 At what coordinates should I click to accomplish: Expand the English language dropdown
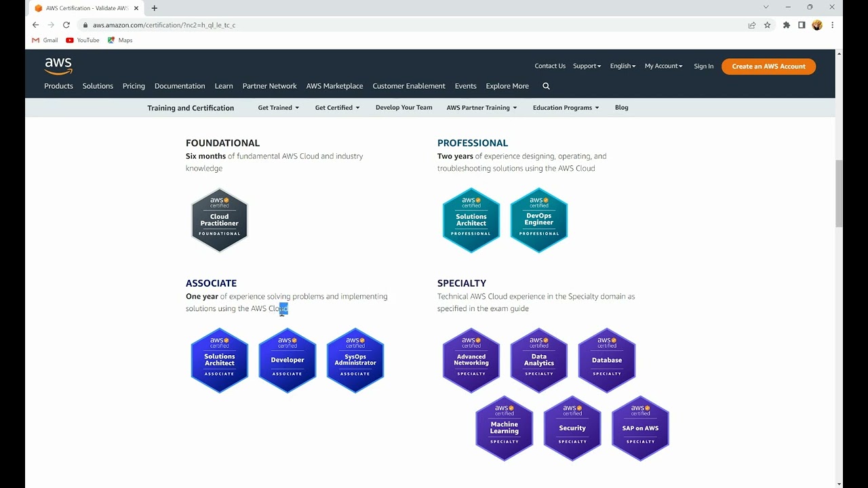coord(623,66)
